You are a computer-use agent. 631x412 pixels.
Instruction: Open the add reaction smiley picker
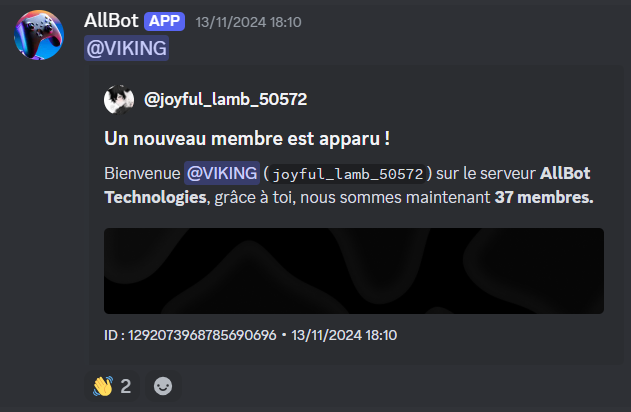click(163, 386)
